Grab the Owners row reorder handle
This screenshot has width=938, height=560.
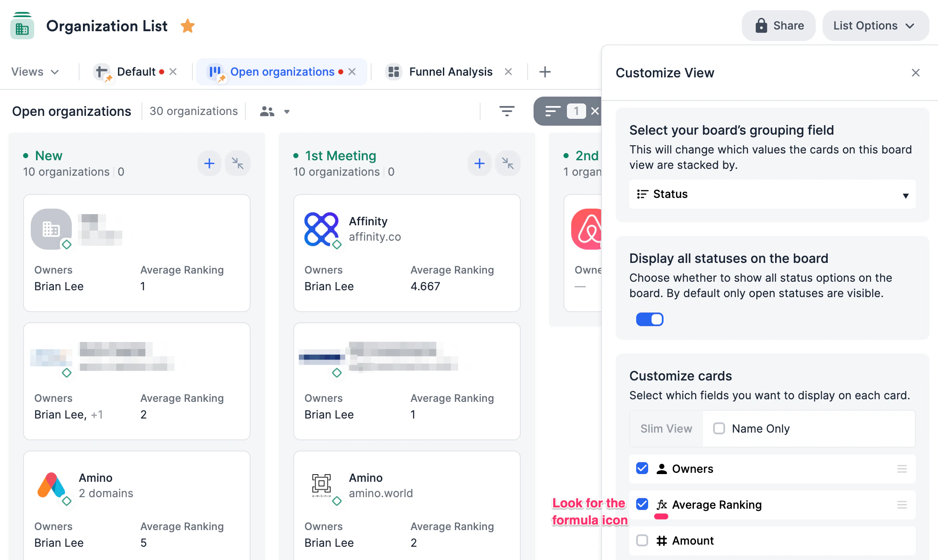pos(902,469)
